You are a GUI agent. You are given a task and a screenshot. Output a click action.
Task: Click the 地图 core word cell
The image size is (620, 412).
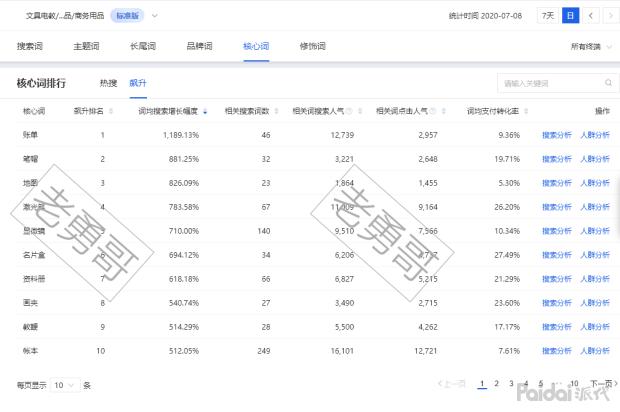pyautogui.click(x=30, y=183)
